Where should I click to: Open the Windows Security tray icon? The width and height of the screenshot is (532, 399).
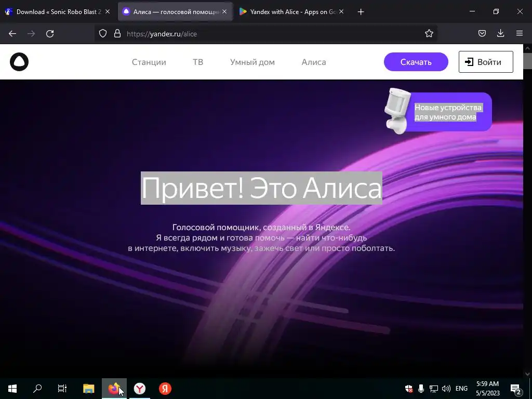point(409,389)
